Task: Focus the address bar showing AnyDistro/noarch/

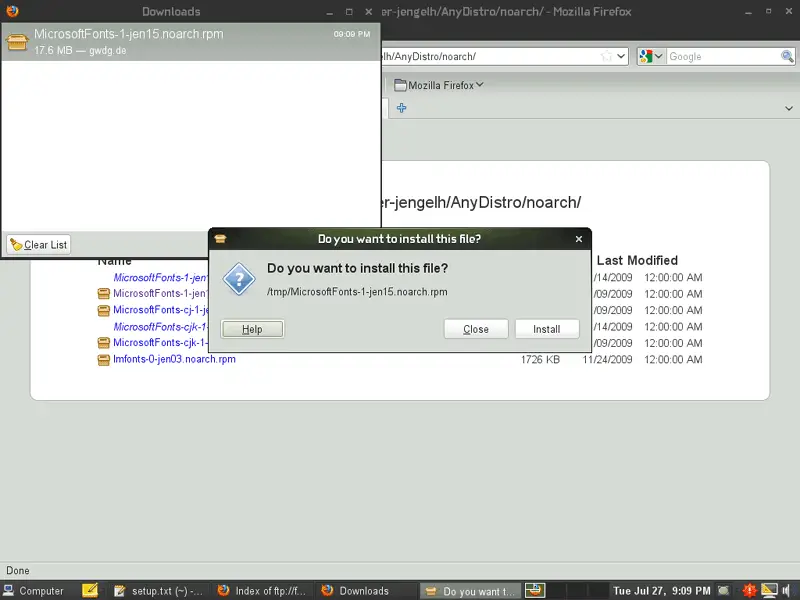Action: [490, 56]
